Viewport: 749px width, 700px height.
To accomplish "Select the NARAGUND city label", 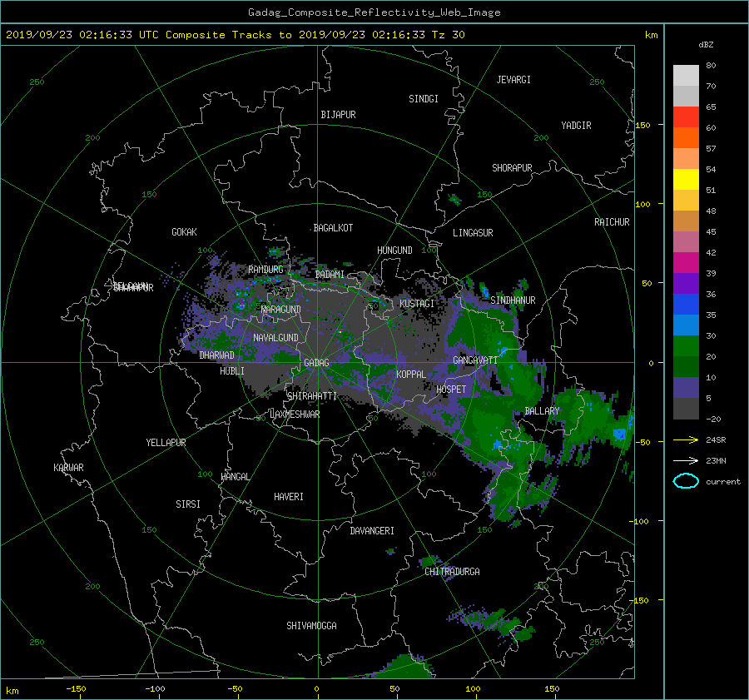I will pyautogui.click(x=281, y=310).
